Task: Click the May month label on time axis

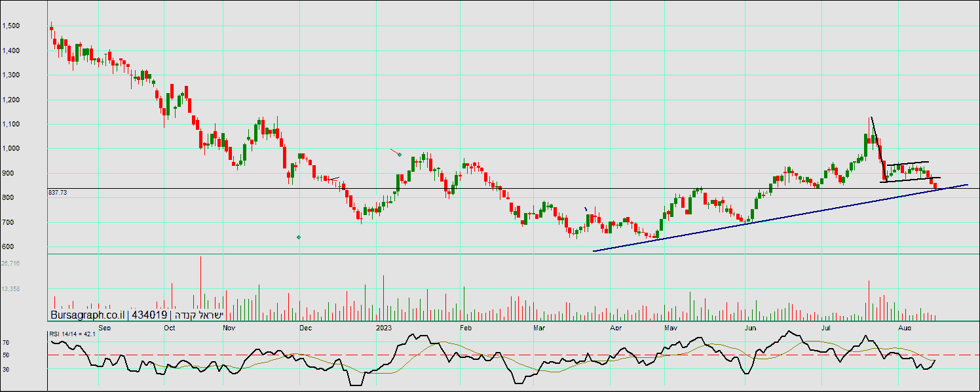Action: point(670,326)
